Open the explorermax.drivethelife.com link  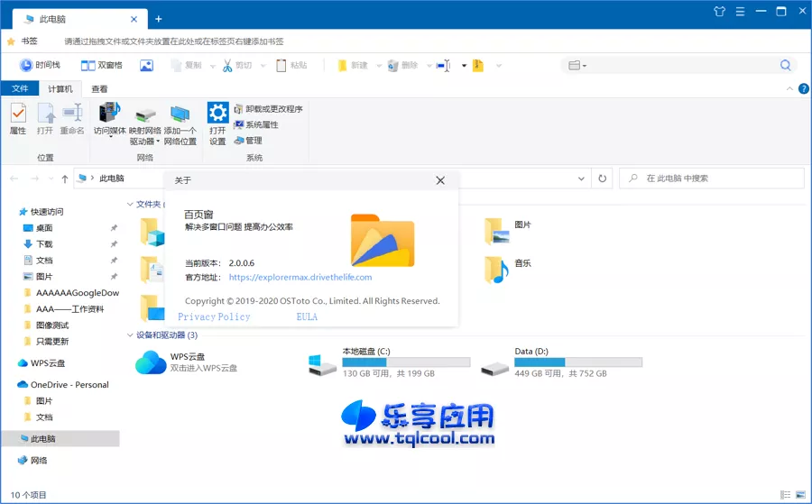(x=300, y=278)
